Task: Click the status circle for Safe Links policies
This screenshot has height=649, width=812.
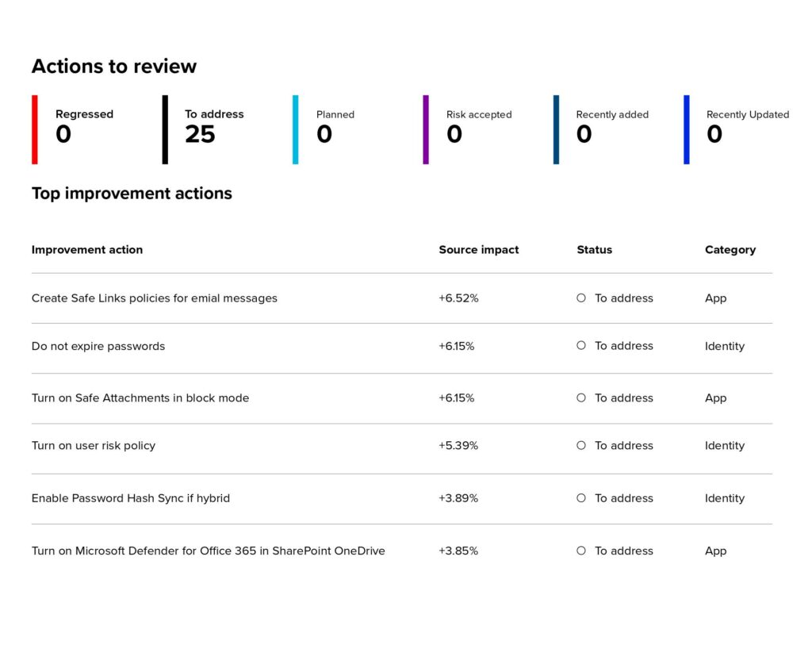Action: coord(581,298)
